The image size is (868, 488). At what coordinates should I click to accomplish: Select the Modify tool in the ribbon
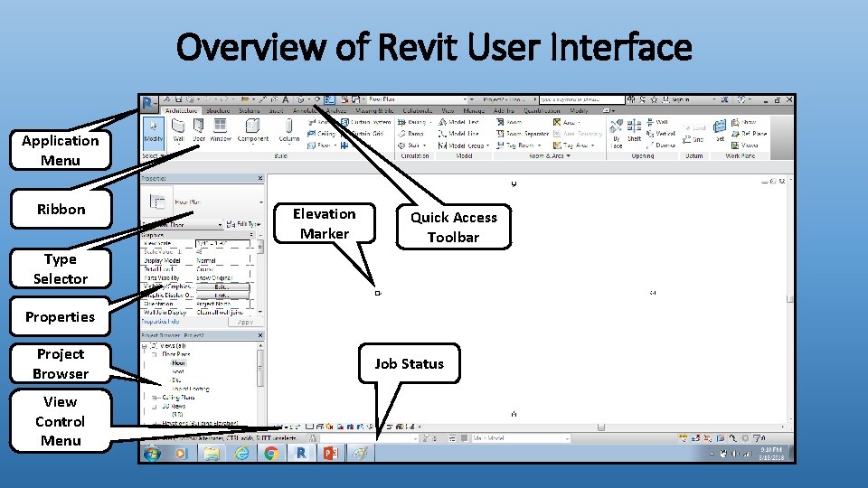(x=154, y=132)
